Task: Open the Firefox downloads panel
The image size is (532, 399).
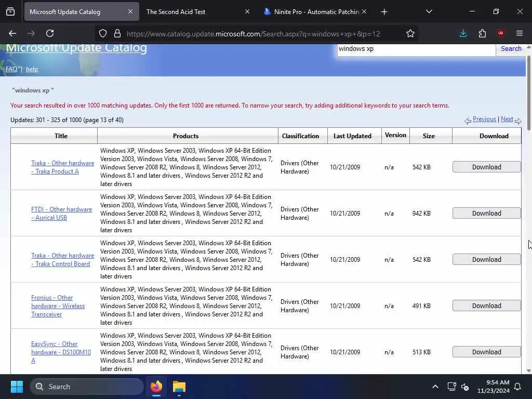Action: pos(463,33)
